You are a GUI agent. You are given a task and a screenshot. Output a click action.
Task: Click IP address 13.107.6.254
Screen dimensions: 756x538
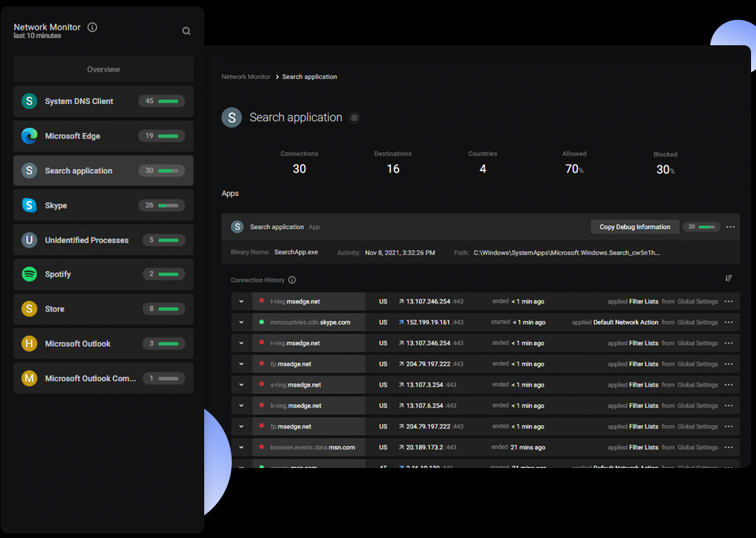pos(425,406)
